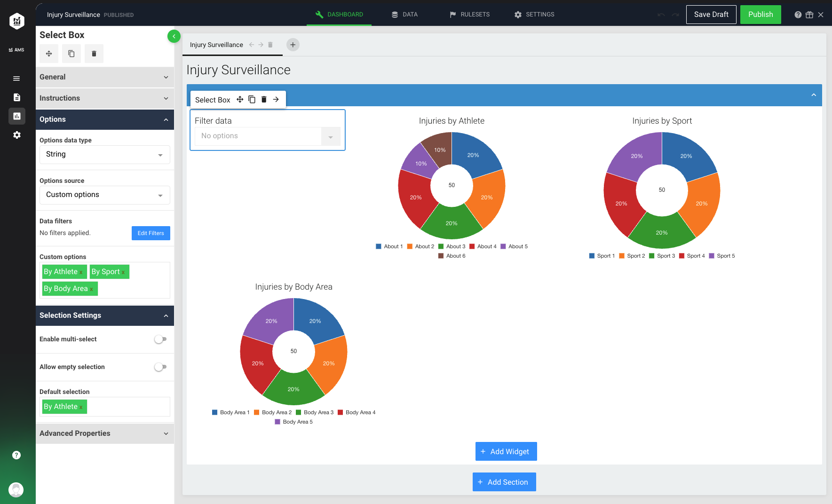Screen dimensions: 832x504
Task: Switch to the RULESETS tab
Action: (x=469, y=15)
